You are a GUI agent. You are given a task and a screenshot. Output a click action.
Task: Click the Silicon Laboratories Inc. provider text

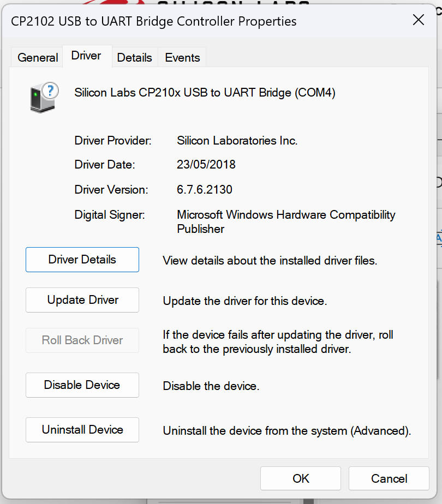coord(237,141)
